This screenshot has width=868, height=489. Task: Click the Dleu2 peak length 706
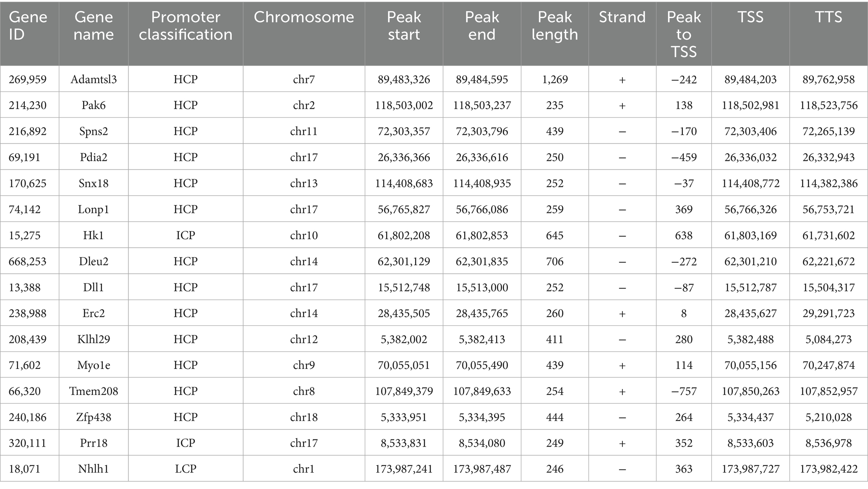554,261
